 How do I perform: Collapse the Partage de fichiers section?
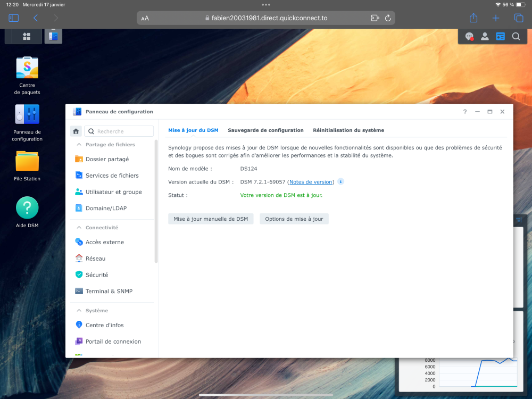pyautogui.click(x=79, y=145)
